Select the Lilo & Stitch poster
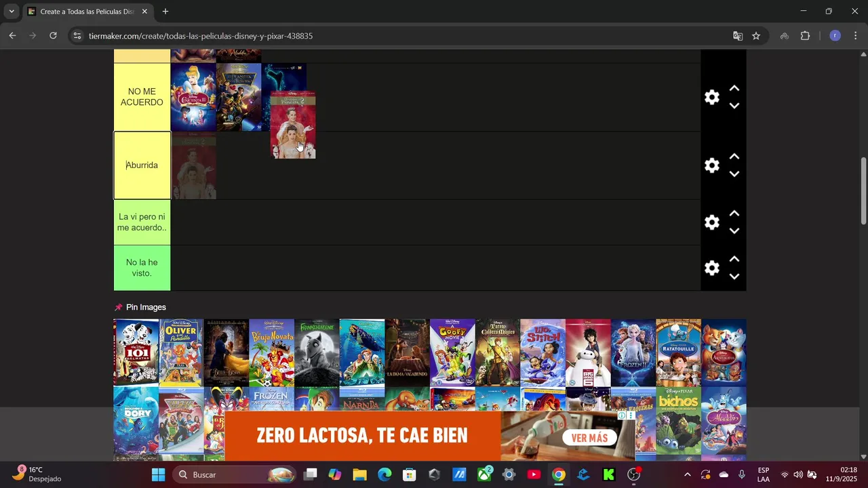 542,352
